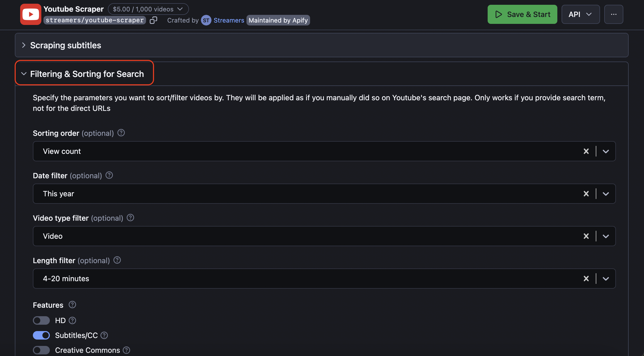This screenshot has height=356, width=644.
Task: Click the Save & Start button
Action: 522,14
